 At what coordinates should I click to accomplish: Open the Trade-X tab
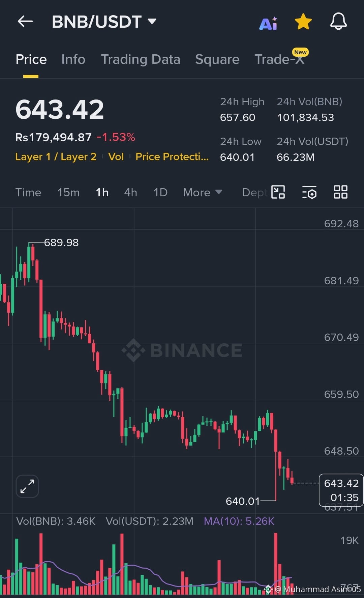pyautogui.click(x=280, y=59)
